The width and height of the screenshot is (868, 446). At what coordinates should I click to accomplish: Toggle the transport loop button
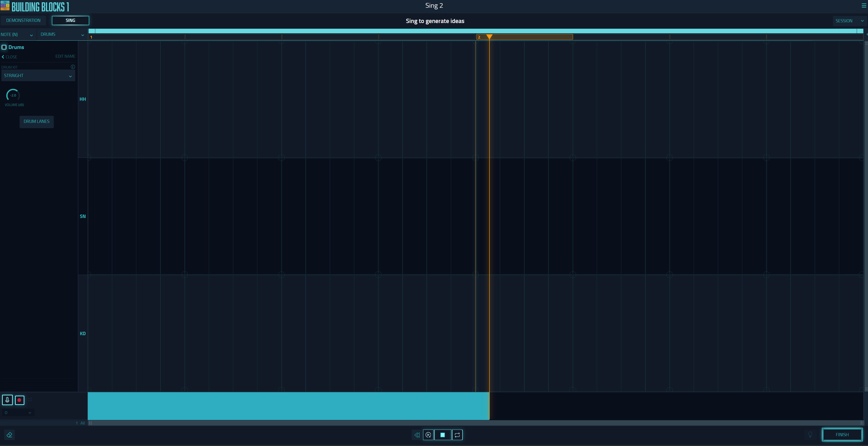(x=457, y=435)
